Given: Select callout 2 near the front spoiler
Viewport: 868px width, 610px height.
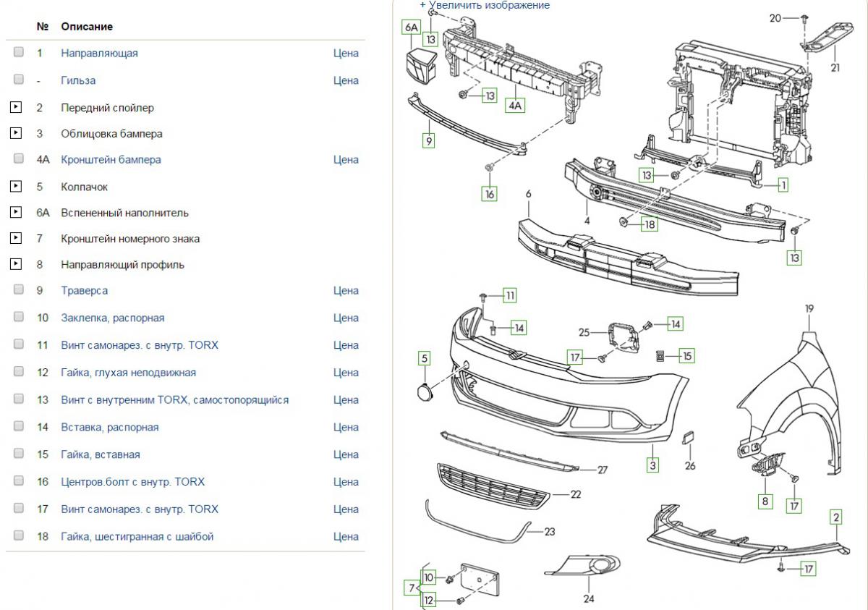Looking at the screenshot, I should (x=836, y=517).
